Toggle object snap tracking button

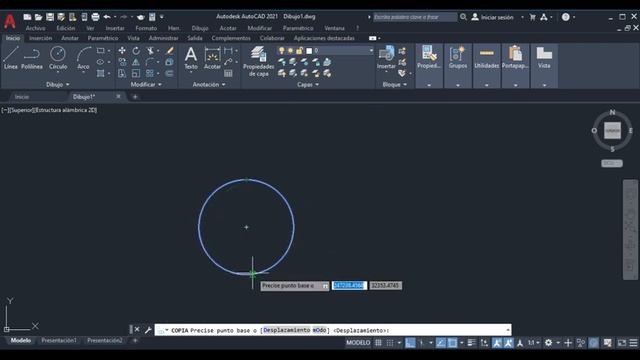[441, 343]
